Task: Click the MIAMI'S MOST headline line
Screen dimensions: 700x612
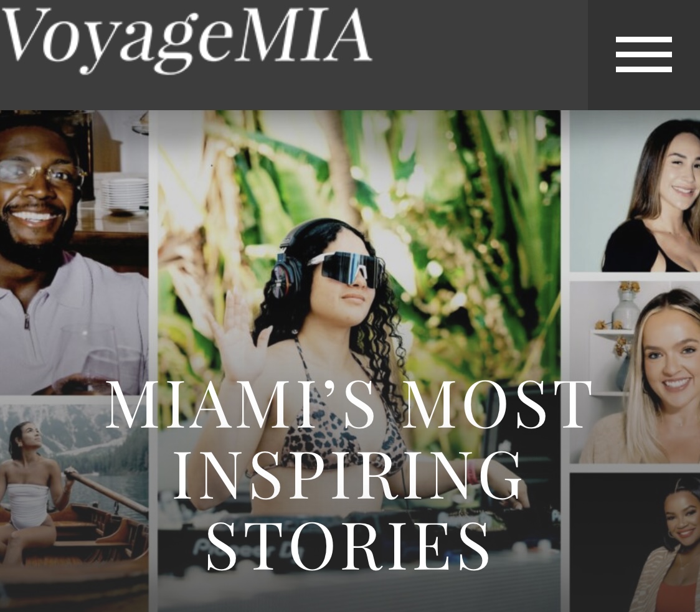Action: 349,405
